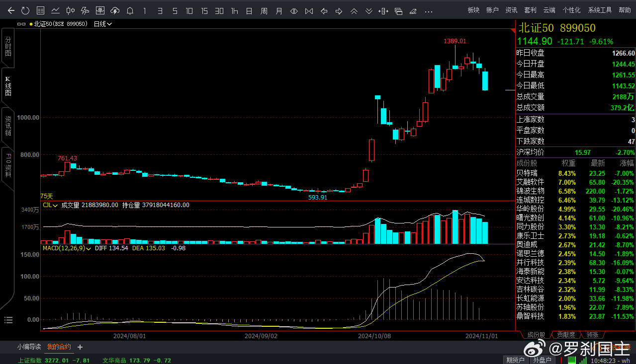Open the alert bell icon
The width and height of the screenshot is (636, 364).
(x=130, y=10)
